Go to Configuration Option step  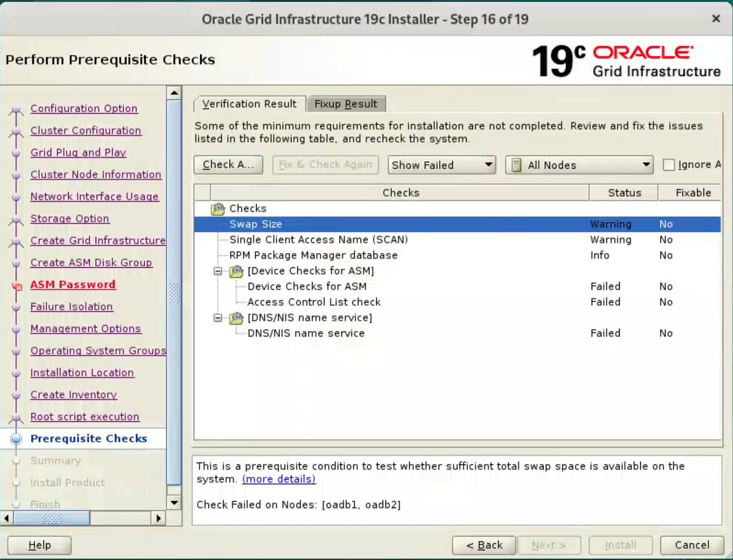click(x=84, y=108)
